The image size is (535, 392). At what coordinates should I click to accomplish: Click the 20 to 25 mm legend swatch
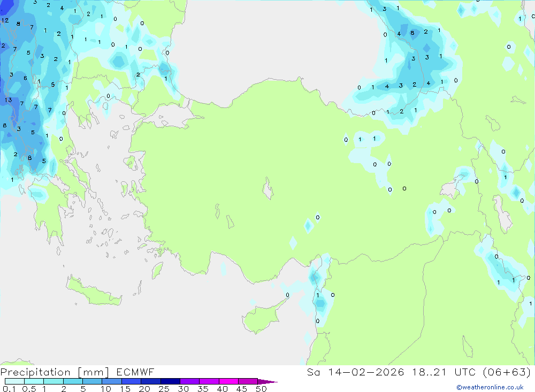tap(151, 381)
